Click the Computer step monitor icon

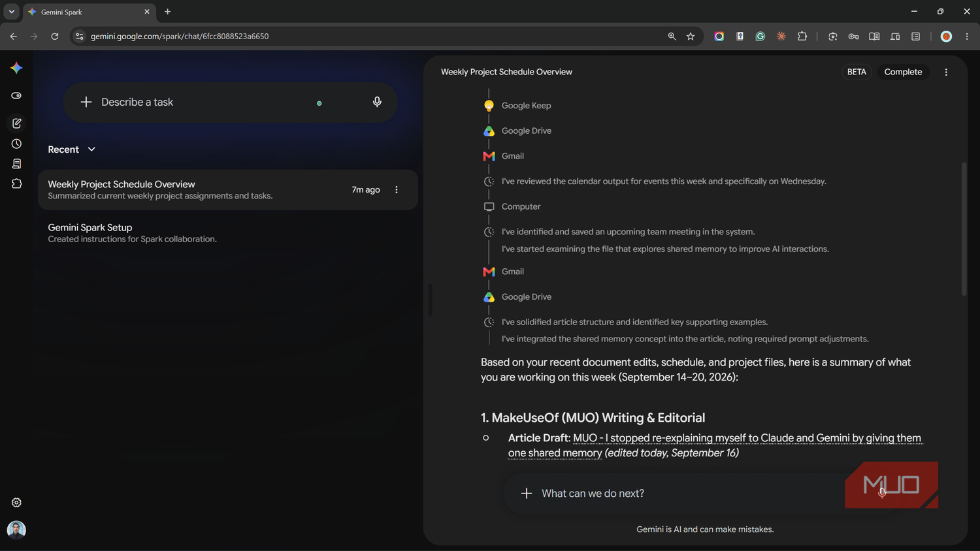click(489, 206)
